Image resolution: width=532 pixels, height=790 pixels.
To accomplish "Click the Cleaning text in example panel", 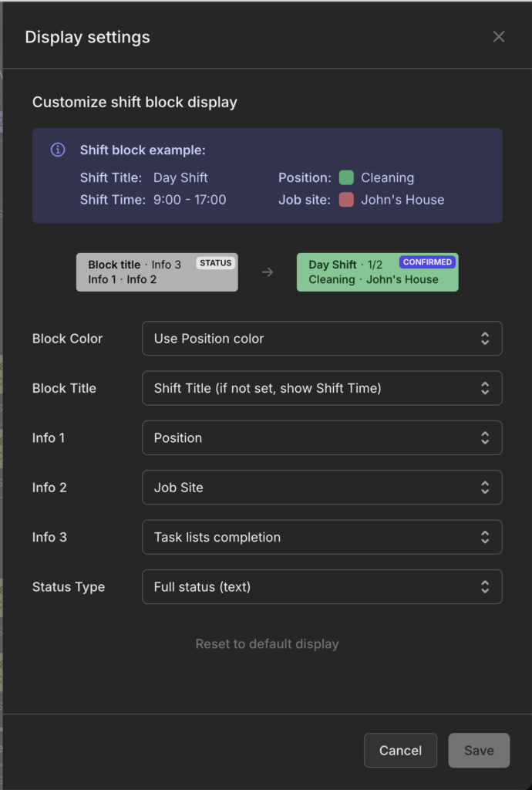I will point(388,177).
